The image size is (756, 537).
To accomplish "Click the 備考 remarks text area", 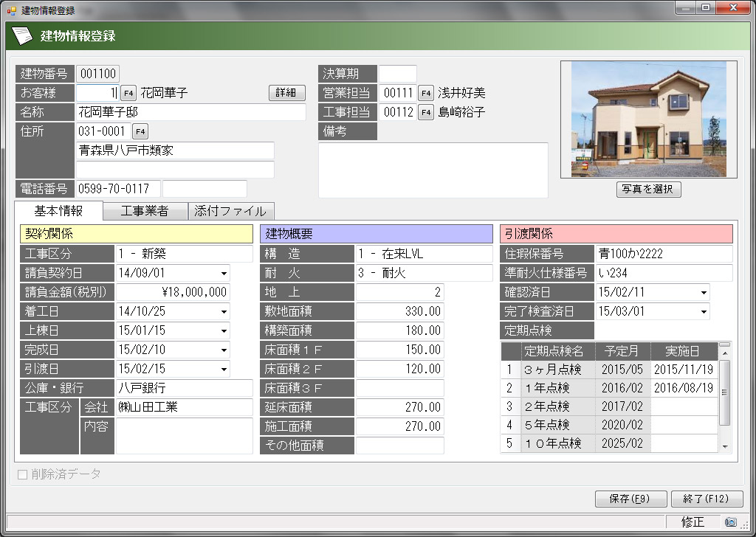I will (433, 170).
